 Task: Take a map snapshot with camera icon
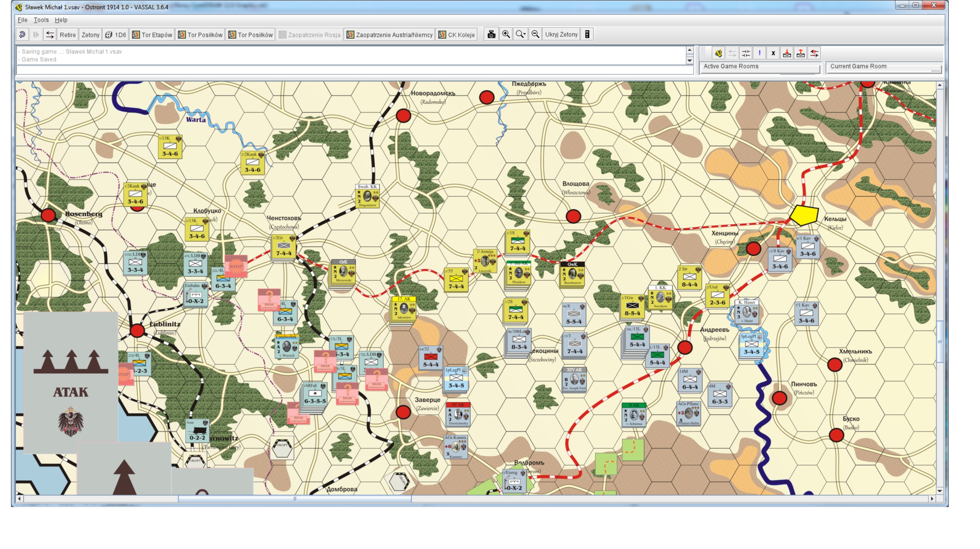[x=491, y=35]
